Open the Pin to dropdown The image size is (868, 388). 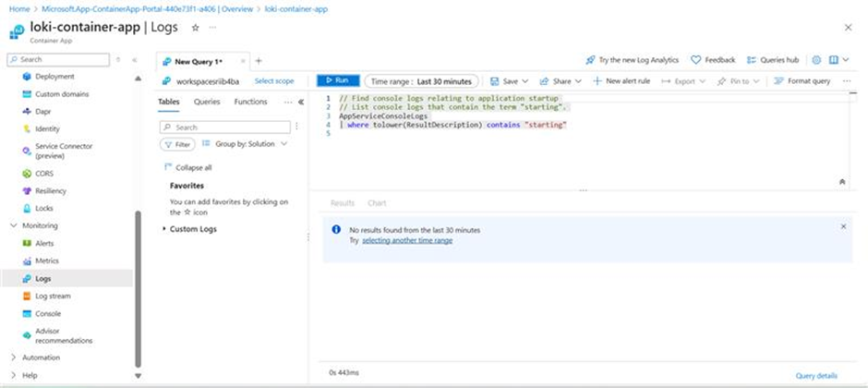click(x=739, y=81)
